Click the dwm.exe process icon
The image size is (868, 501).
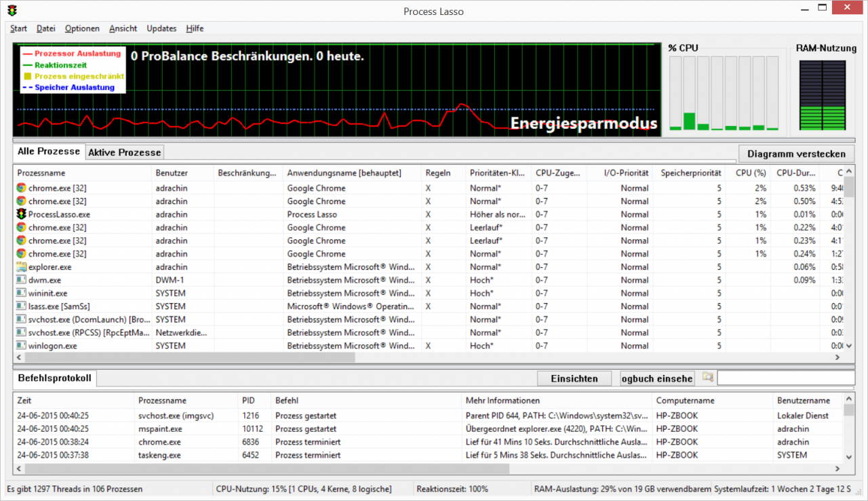click(21, 280)
